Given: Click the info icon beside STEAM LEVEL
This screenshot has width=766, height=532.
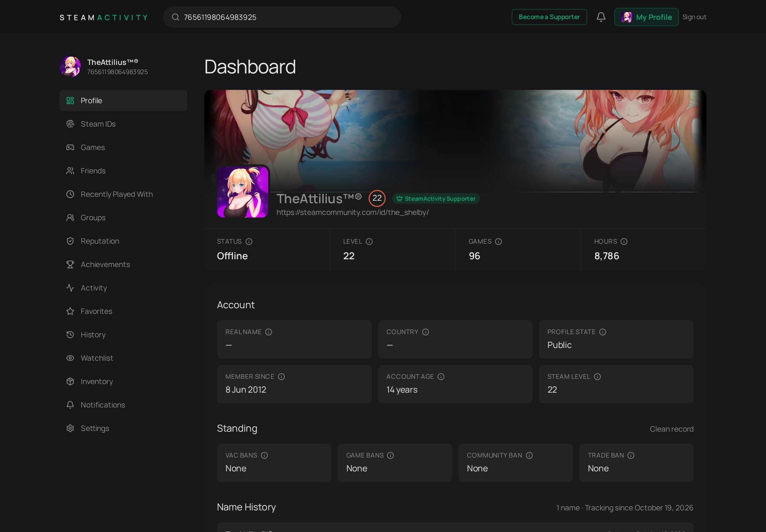Looking at the screenshot, I should (597, 377).
